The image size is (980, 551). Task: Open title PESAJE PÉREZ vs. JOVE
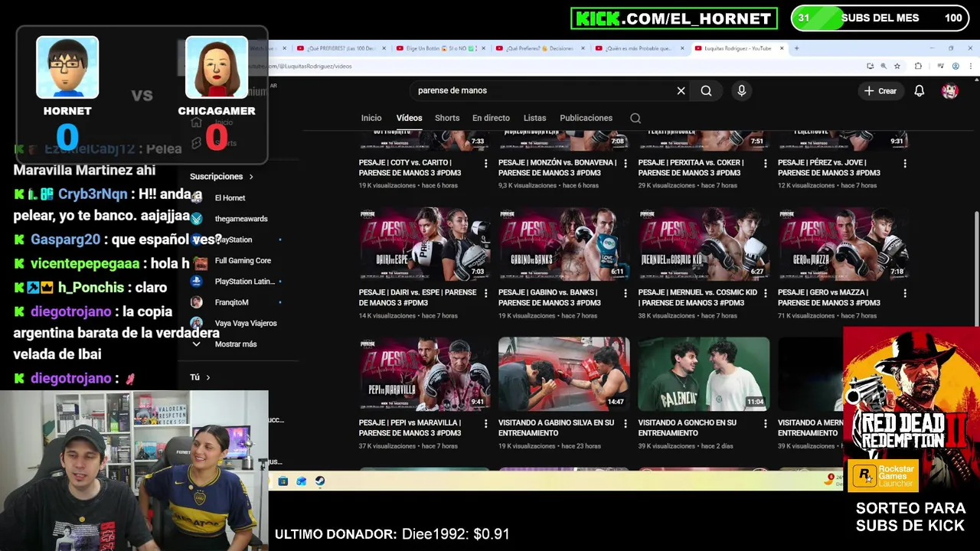pyautogui.click(x=829, y=168)
